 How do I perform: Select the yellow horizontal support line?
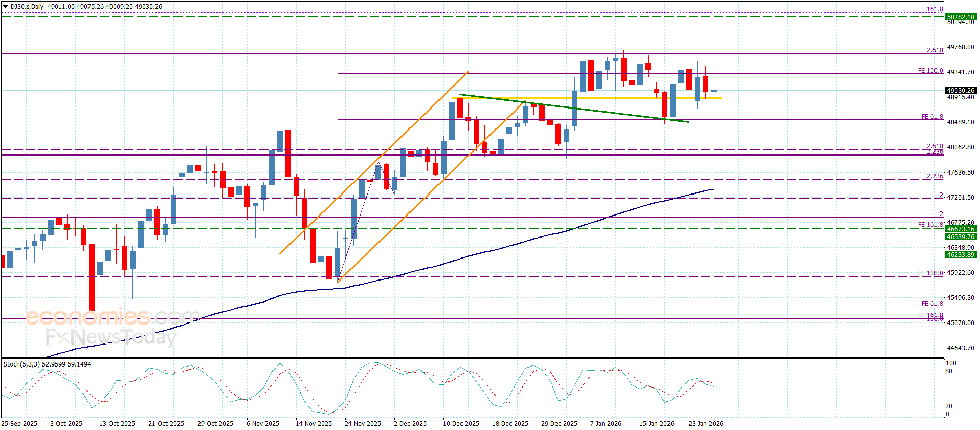point(587,98)
